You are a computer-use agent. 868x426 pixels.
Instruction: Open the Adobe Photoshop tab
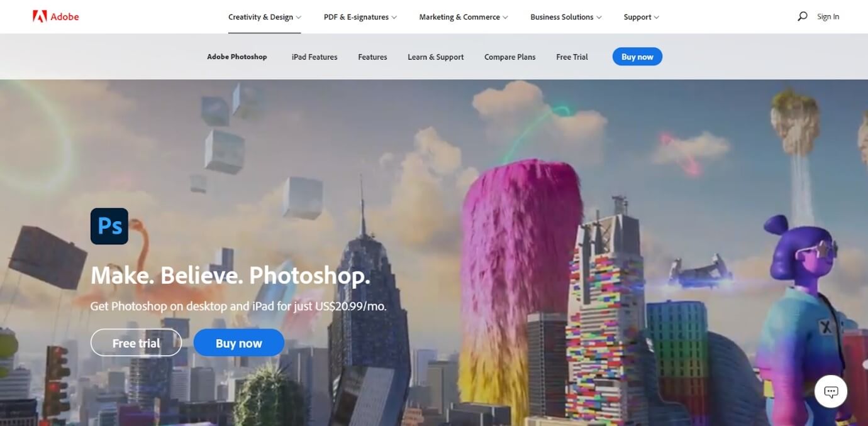pyautogui.click(x=237, y=57)
